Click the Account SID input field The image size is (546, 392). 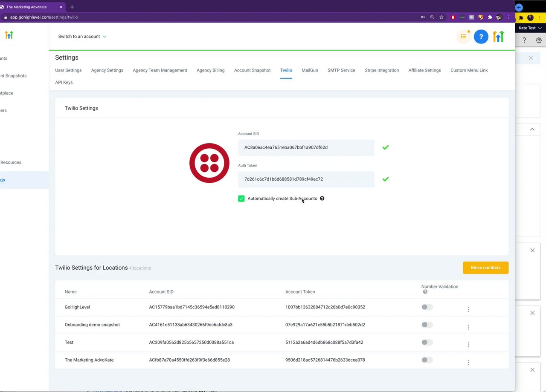click(306, 147)
